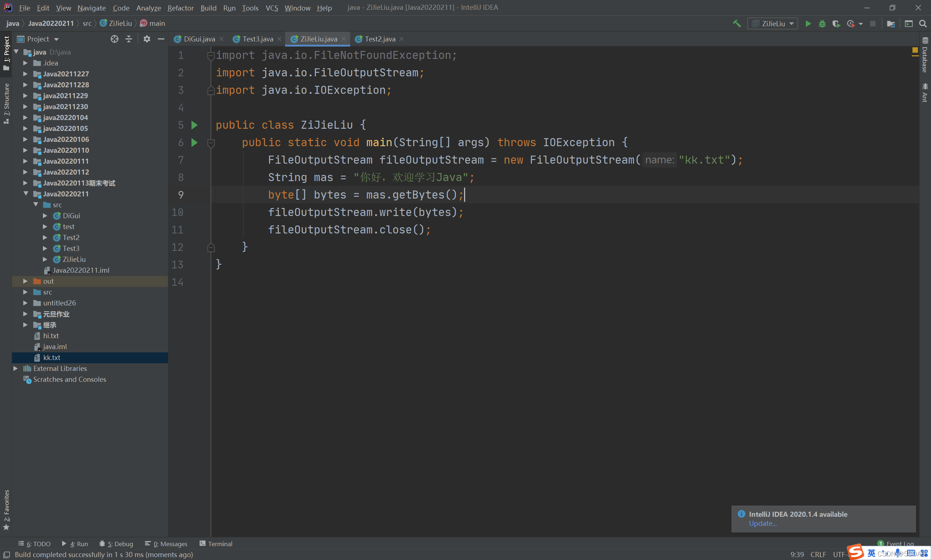
Task: Open the 4: Run tool window
Action: (x=75, y=544)
